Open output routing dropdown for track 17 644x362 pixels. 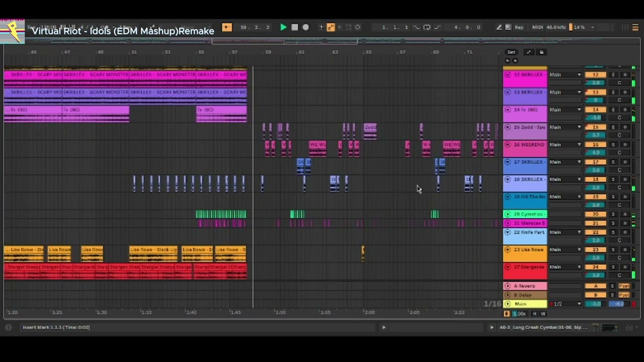tap(565, 162)
